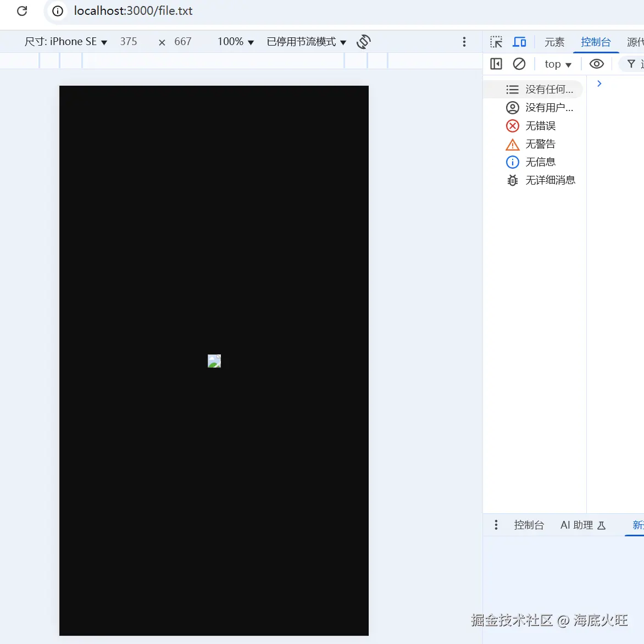
Task: Select the 无警告 filter row
Action: click(533, 144)
